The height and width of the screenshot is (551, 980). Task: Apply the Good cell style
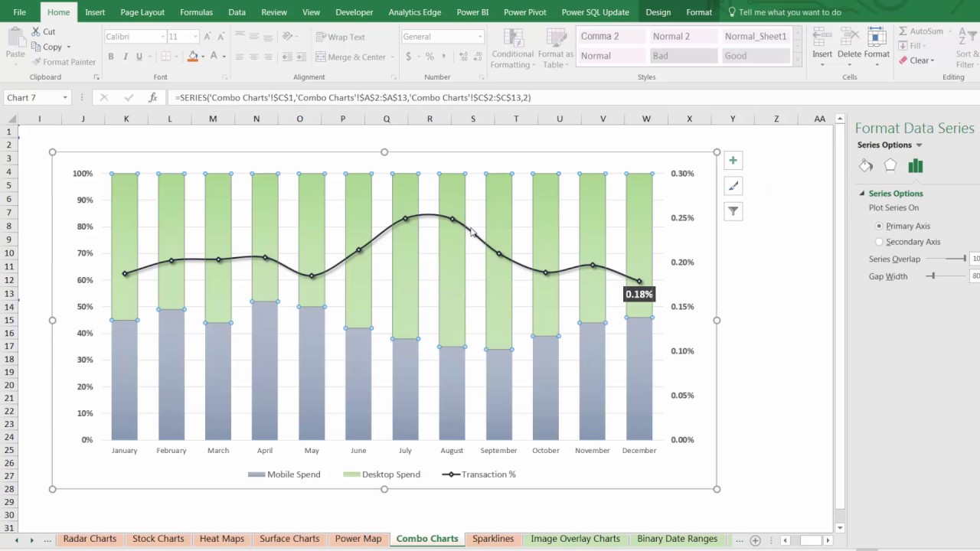click(755, 56)
